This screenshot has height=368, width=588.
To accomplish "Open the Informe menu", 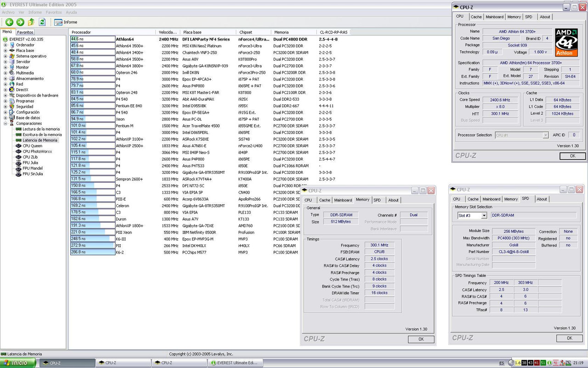I will 35,12.
